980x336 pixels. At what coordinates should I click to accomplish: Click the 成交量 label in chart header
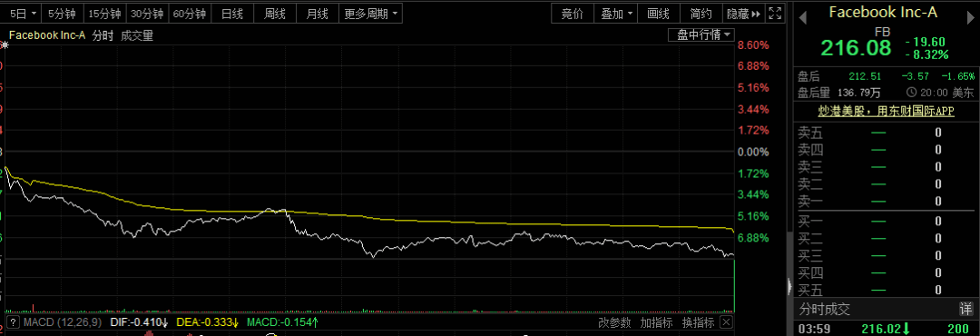point(137,35)
